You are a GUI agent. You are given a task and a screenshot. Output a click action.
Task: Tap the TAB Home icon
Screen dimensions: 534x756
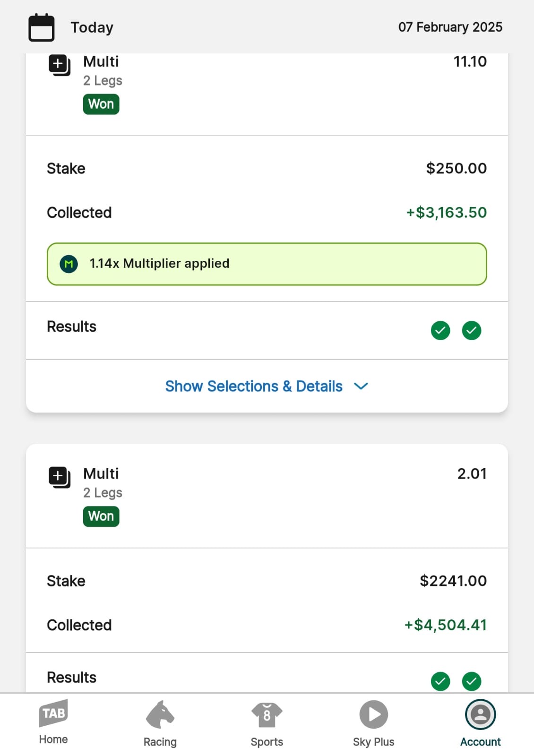[x=53, y=713]
